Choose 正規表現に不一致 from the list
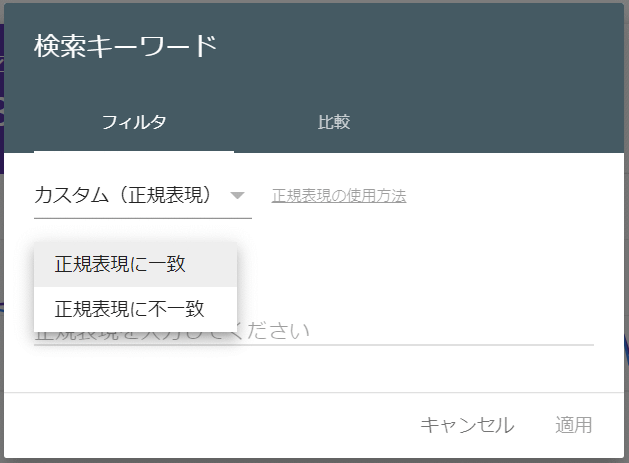The width and height of the screenshot is (629, 463). point(136,309)
